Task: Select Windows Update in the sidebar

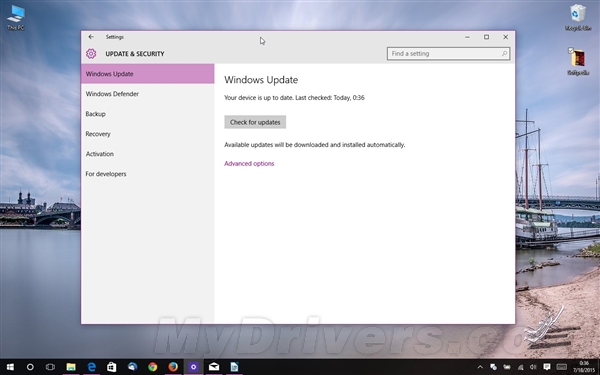Action: click(148, 74)
